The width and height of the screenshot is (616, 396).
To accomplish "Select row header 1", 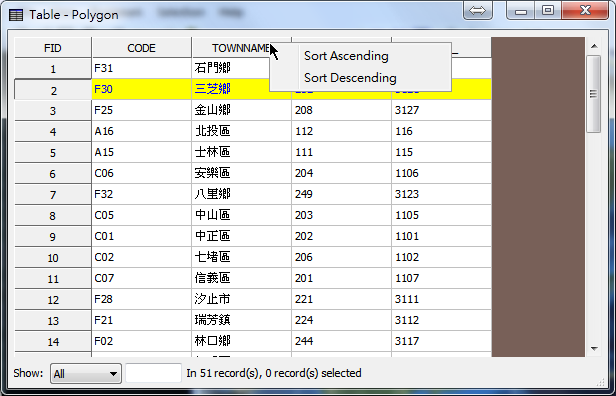I will tap(53, 69).
